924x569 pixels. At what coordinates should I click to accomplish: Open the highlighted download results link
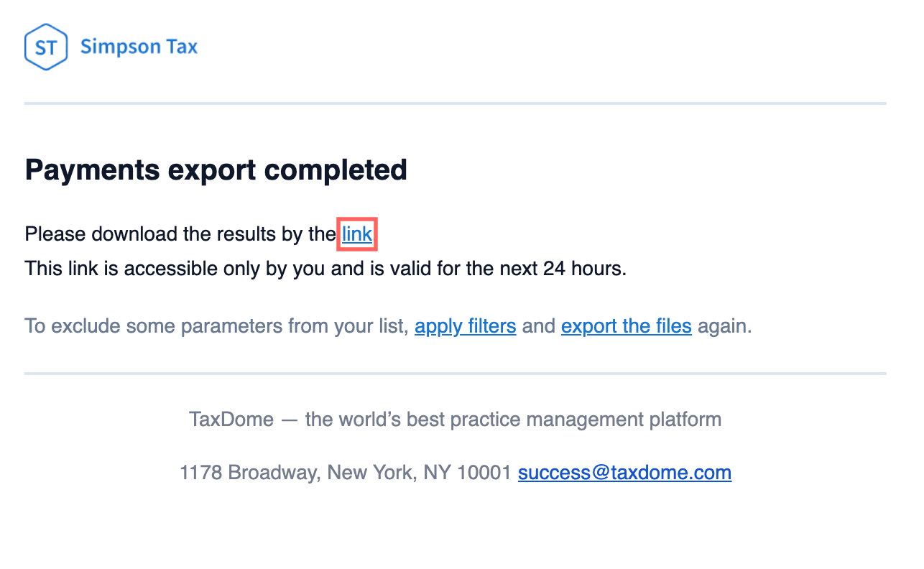pos(357,234)
